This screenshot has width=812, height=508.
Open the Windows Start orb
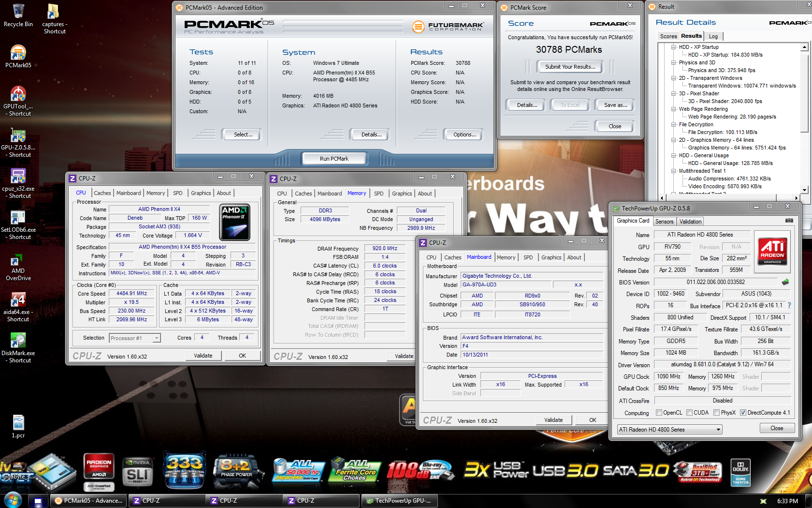[13, 500]
